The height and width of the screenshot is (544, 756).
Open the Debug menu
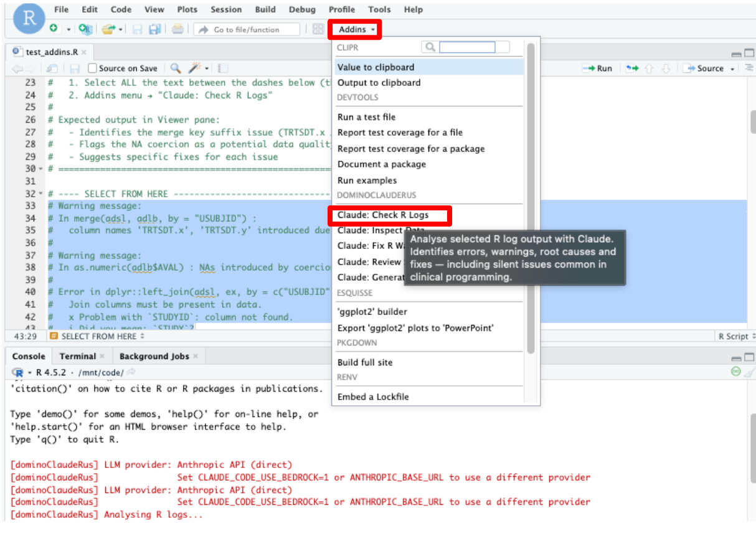coord(302,9)
